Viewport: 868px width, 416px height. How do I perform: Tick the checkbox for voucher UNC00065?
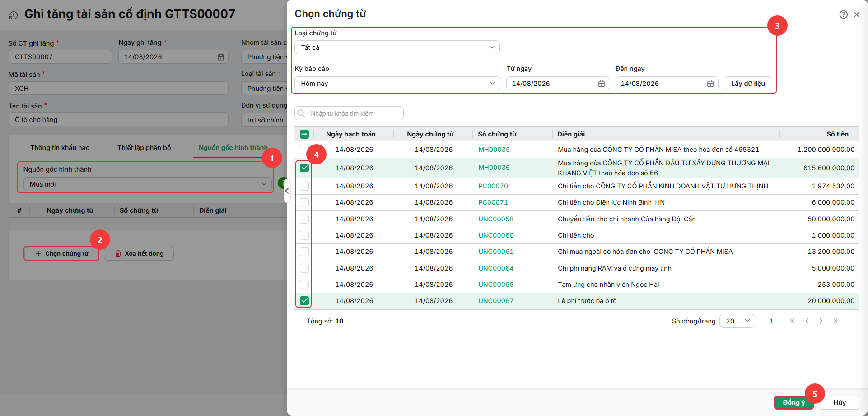[x=304, y=285]
